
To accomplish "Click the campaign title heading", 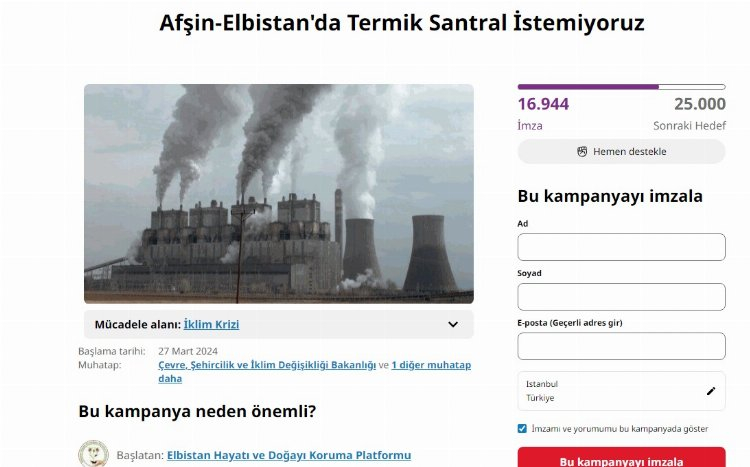I will tap(402, 22).
